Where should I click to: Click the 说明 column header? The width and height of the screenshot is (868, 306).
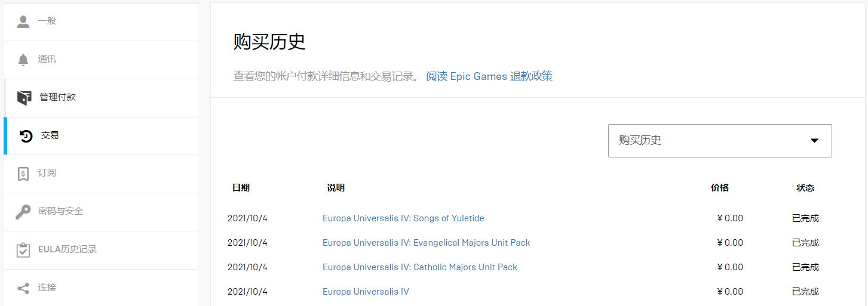[336, 188]
